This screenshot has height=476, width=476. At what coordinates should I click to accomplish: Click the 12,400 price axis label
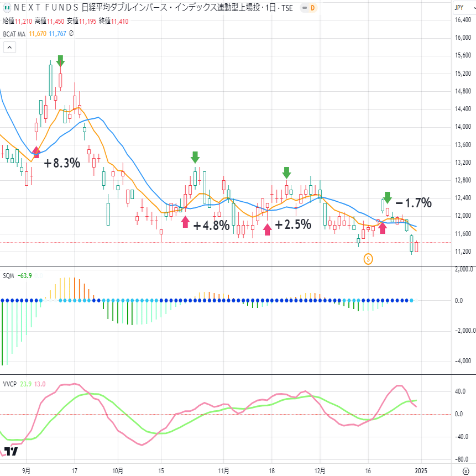pos(463,198)
